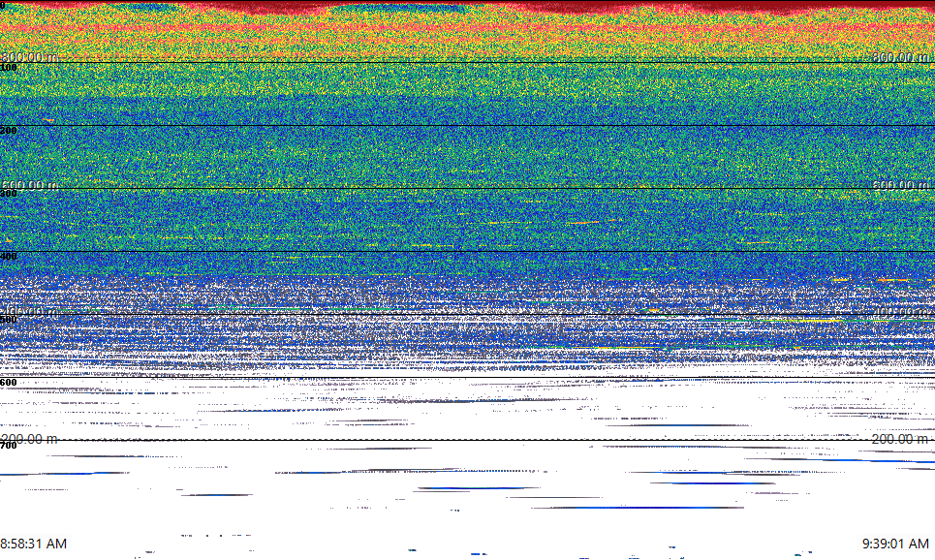Click the 9:39:01 AM end timestamp

pos(895,544)
